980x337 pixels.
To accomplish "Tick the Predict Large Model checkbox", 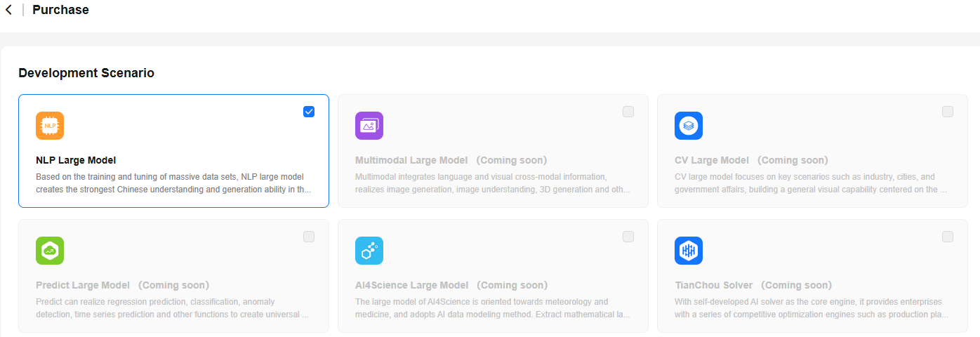I will (309, 237).
